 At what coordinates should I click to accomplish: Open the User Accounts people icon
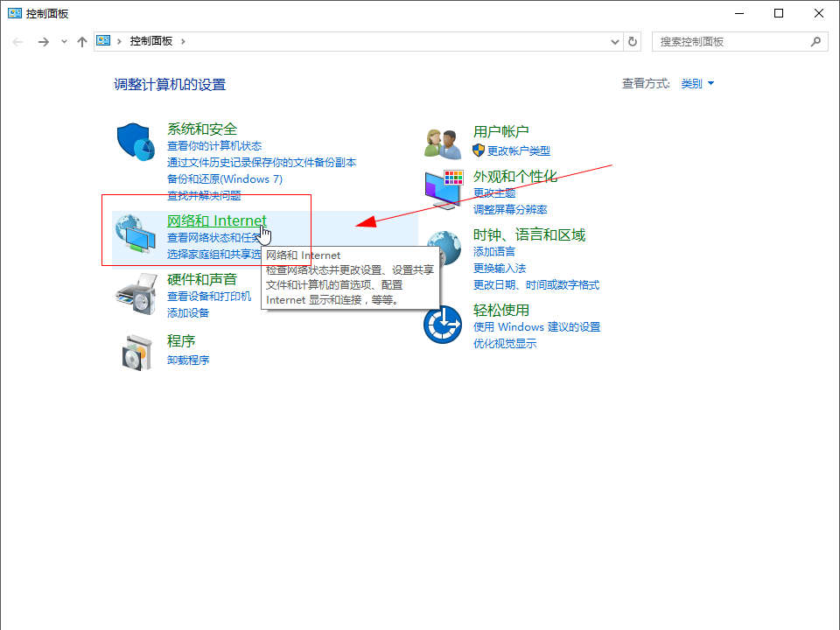443,143
